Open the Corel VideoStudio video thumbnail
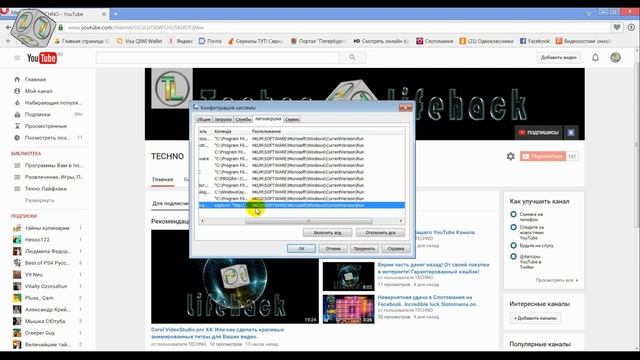 click(x=235, y=277)
